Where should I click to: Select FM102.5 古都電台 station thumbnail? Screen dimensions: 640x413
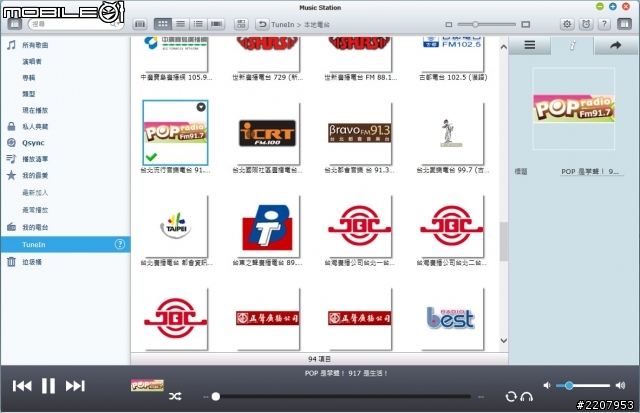click(x=451, y=54)
